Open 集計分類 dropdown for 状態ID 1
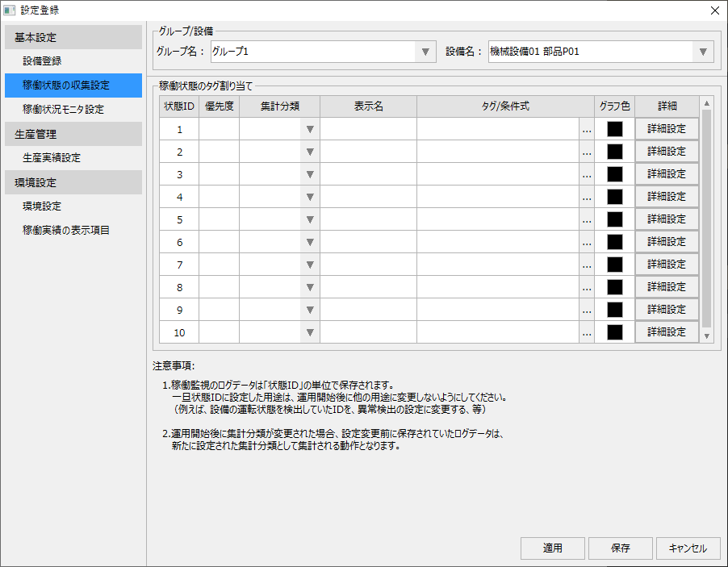This screenshot has height=567, width=728. tap(309, 128)
